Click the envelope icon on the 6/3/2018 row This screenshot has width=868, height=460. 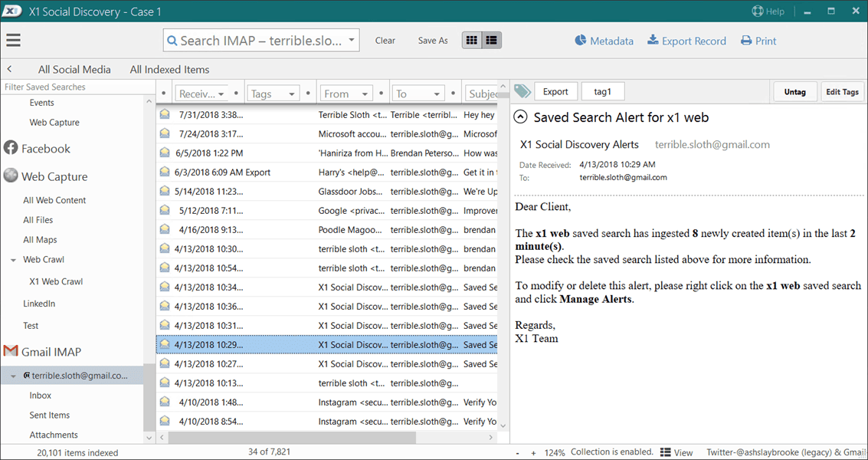tap(165, 172)
